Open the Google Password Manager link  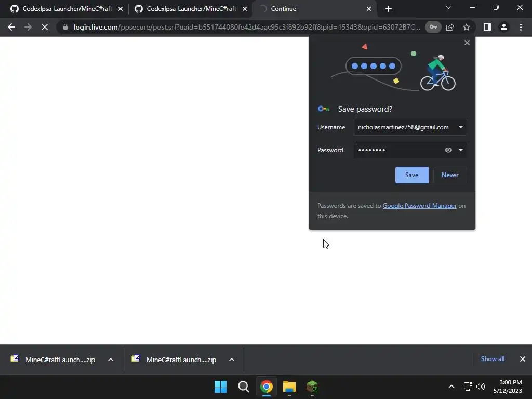click(419, 206)
